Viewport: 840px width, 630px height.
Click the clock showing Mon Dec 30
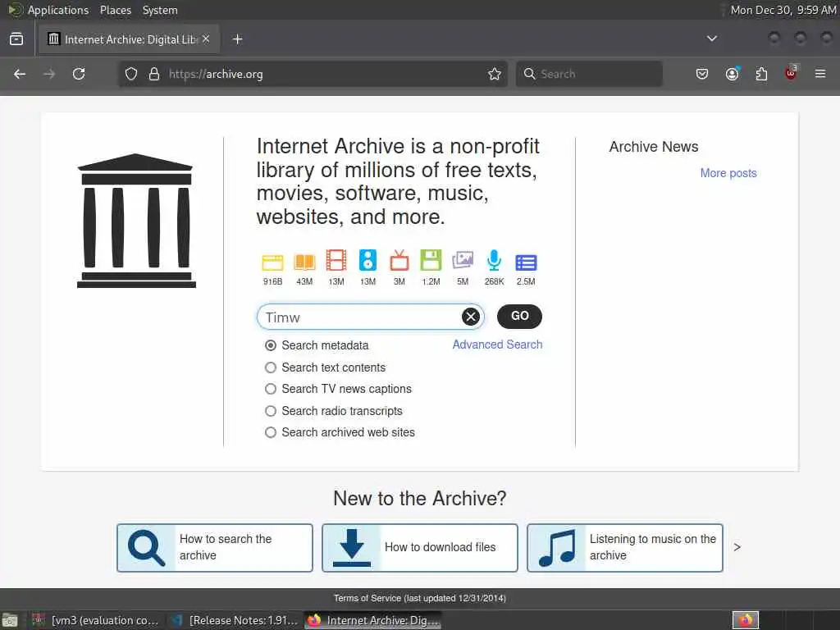[x=783, y=10]
